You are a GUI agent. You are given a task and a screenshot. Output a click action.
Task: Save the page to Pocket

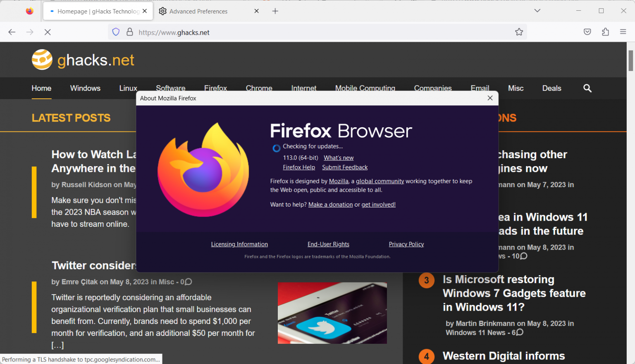[x=587, y=32]
